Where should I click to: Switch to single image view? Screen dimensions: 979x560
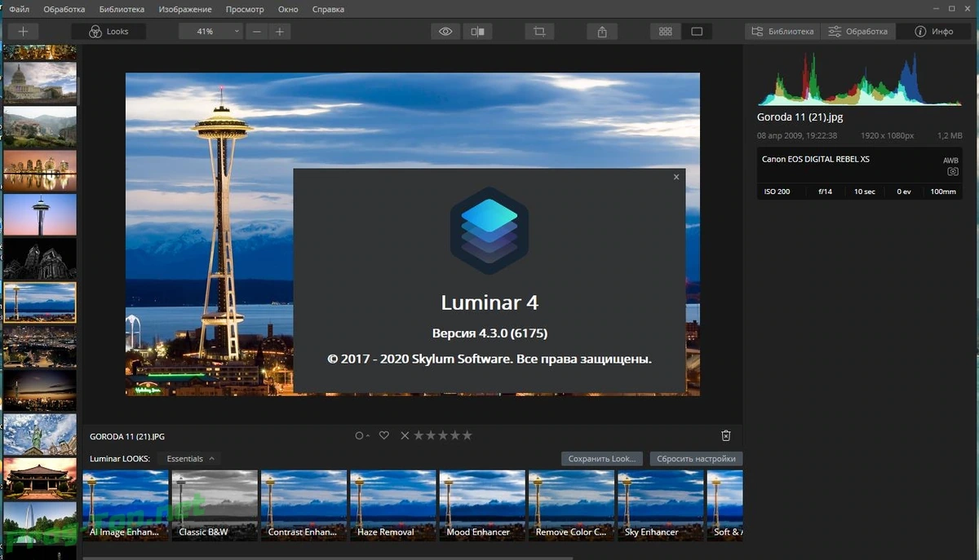(x=697, y=31)
